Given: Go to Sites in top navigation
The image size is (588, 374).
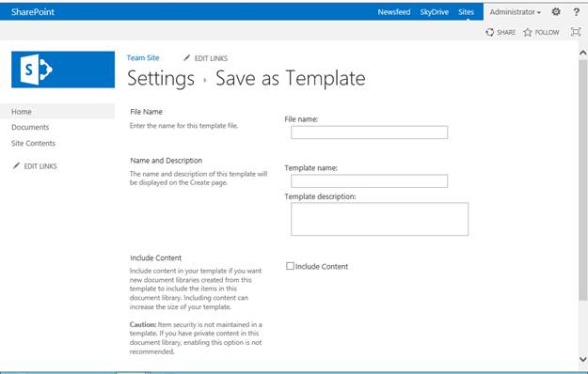Looking at the screenshot, I should point(466,12).
